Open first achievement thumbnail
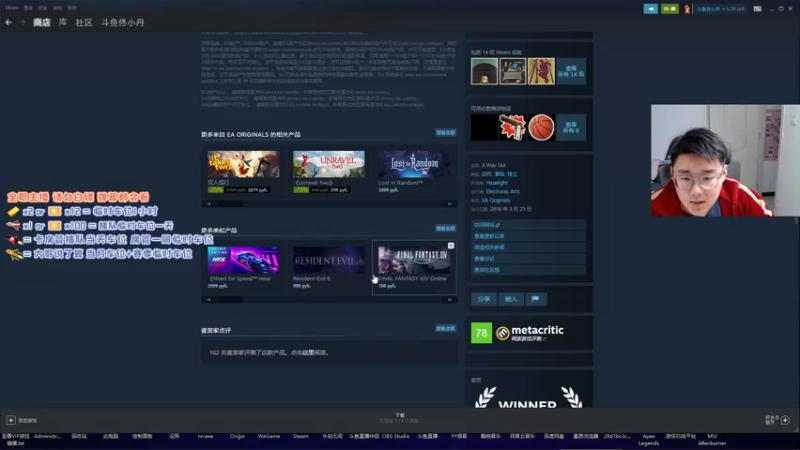 pyautogui.click(x=484, y=71)
